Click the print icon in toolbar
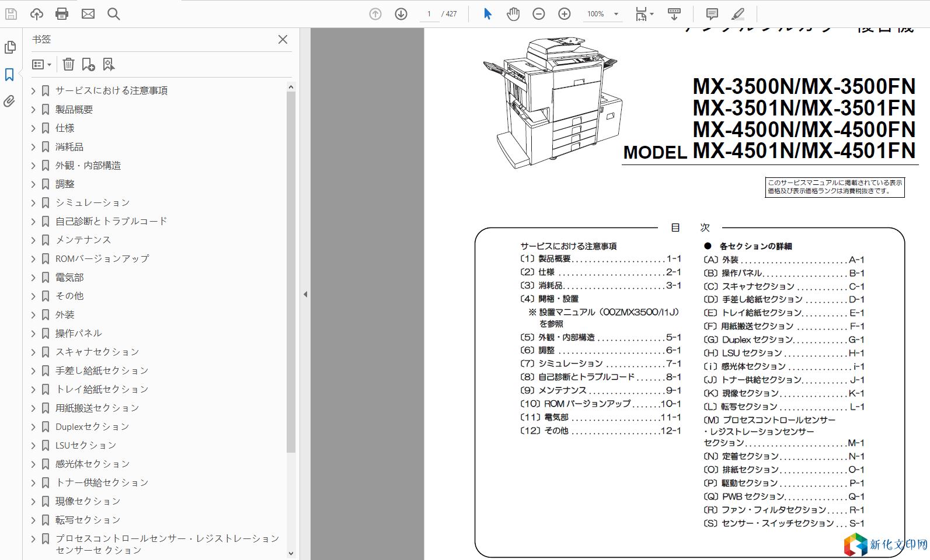 click(62, 13)
